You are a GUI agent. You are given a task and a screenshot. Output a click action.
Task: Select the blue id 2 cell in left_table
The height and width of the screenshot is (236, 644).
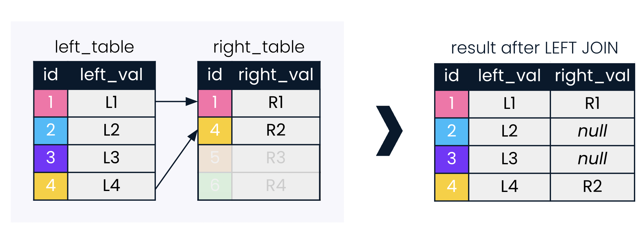pyautogui.click(x=51, y=130)
